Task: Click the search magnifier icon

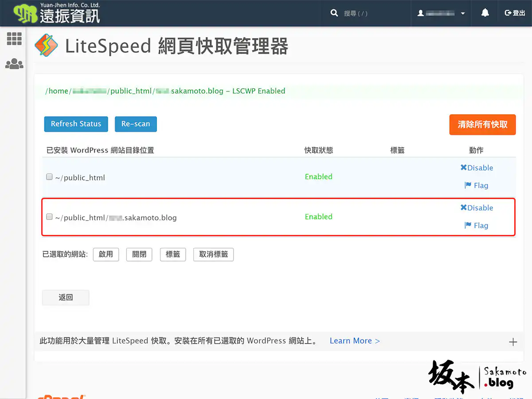Action: coord(334,13)
